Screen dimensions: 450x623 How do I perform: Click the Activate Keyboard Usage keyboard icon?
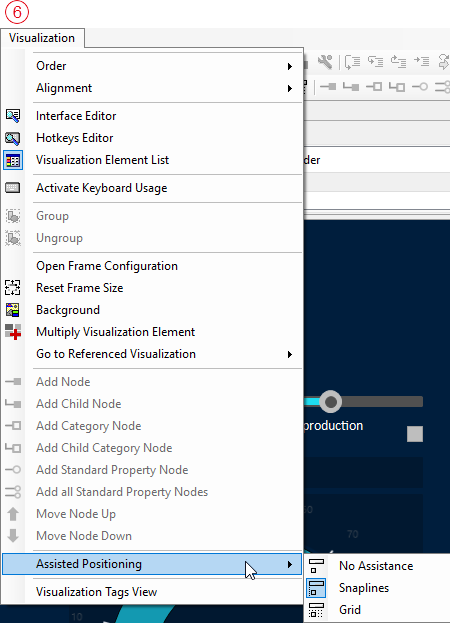13,188
